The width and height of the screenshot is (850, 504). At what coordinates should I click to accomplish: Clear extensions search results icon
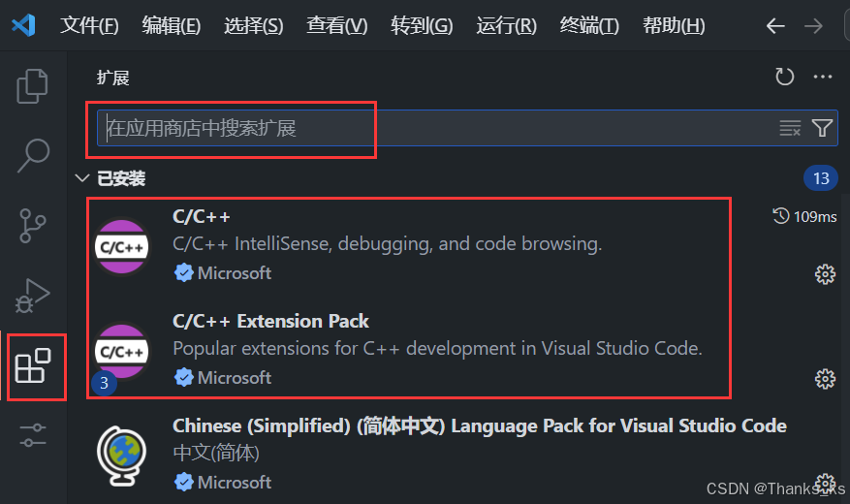tap(790, 129)
